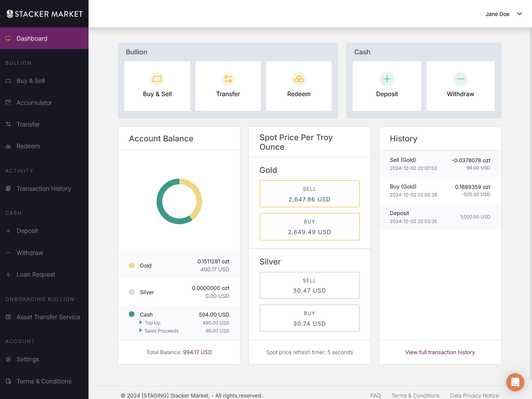The width and height of the screenshot is (532, 399).
Task: Click the sidebar Loan Request dollar icon
Action: [8, 274]
